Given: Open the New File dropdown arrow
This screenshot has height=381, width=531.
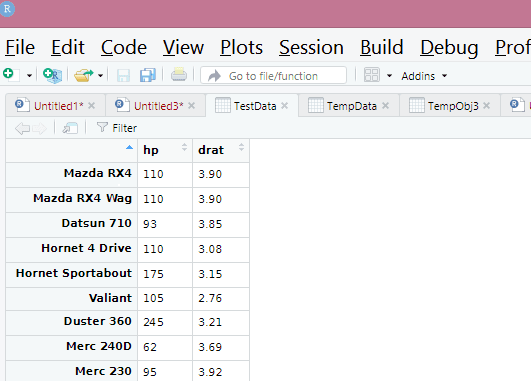Looking at the screenshot, I should 29,76.
